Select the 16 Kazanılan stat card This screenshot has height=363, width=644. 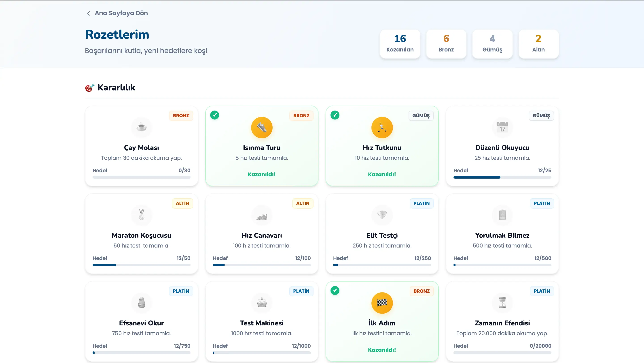(x=400, y=44)
